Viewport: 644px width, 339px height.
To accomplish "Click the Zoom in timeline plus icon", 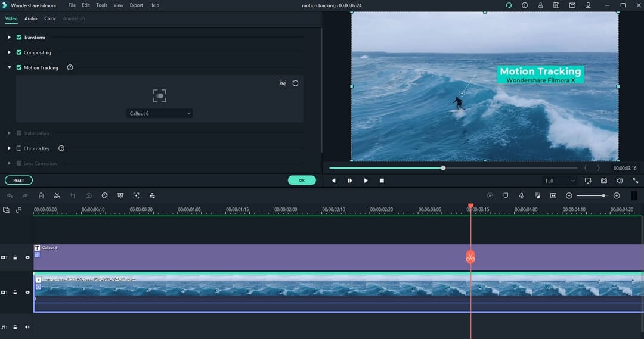I will pyautogui.click(x=617, y=196).
